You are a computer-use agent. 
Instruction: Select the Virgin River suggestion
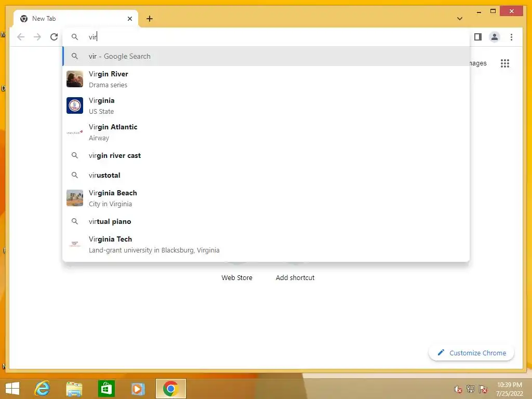[x=266, y=79]
